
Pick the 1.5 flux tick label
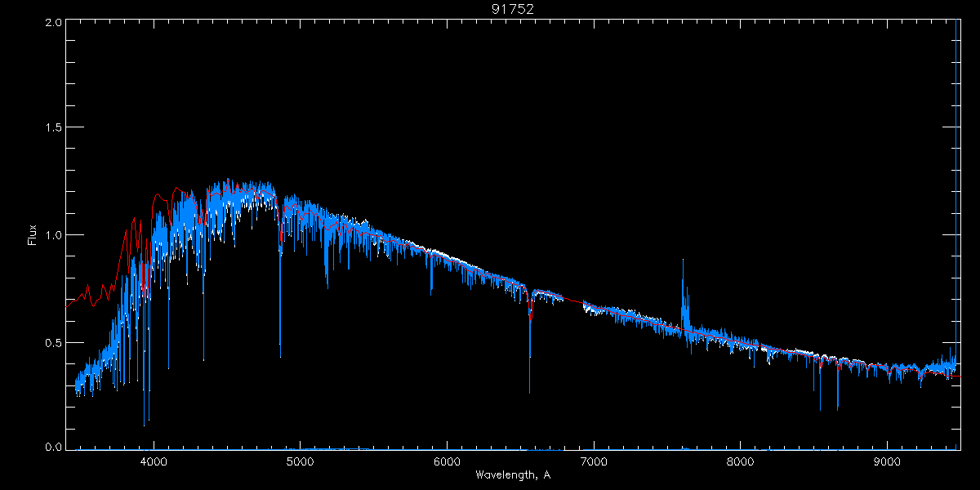coord(53,128)
